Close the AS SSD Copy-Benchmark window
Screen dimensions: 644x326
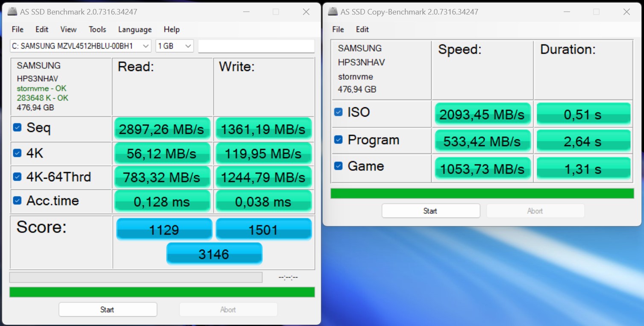coord(626,12)
